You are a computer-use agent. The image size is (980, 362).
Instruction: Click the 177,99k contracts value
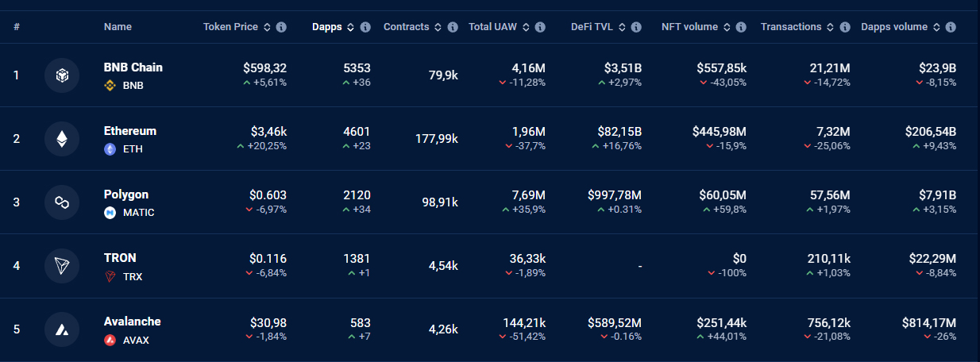click(x=437, y=139)
